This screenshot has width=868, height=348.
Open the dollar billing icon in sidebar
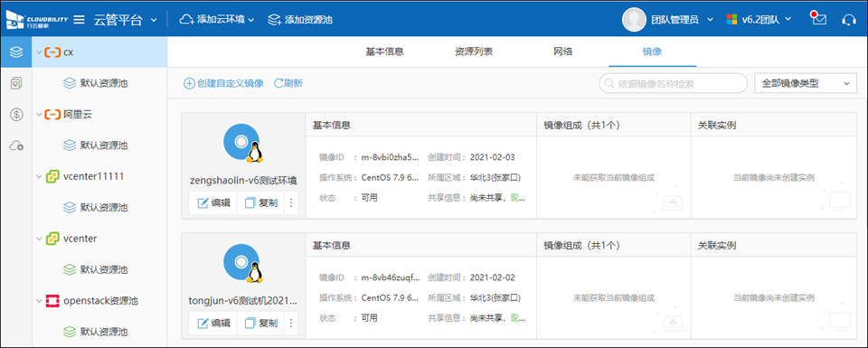click(16, 115)
